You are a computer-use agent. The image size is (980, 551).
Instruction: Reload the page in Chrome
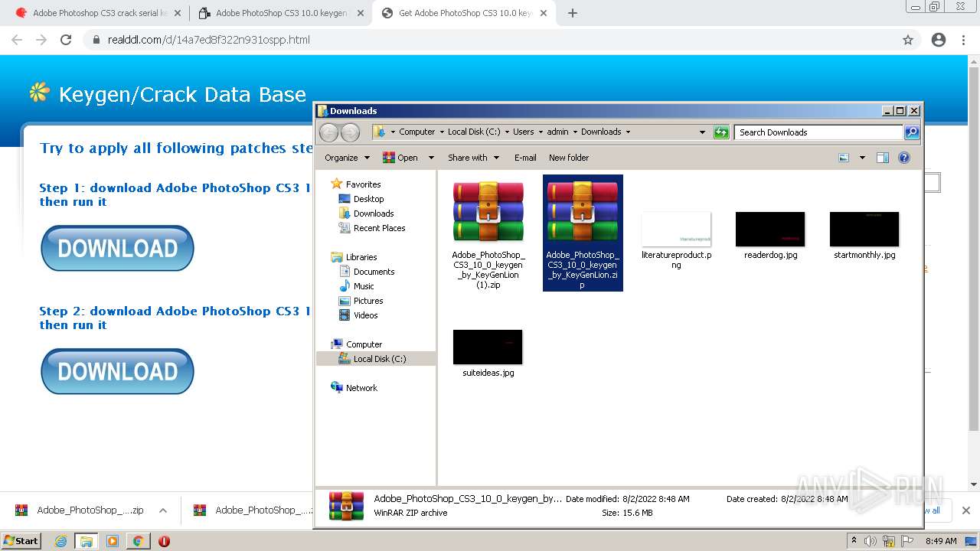(x=66, y=40)
